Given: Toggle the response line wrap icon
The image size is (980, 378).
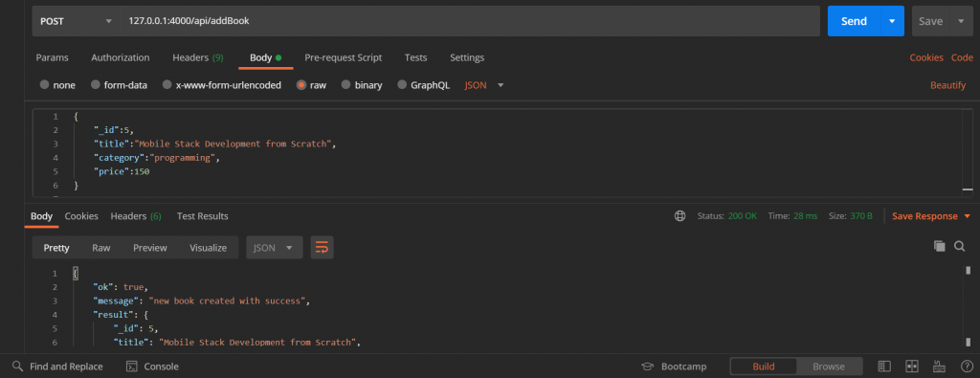Looking at the screenshot, I should click(x=322, y=248).
